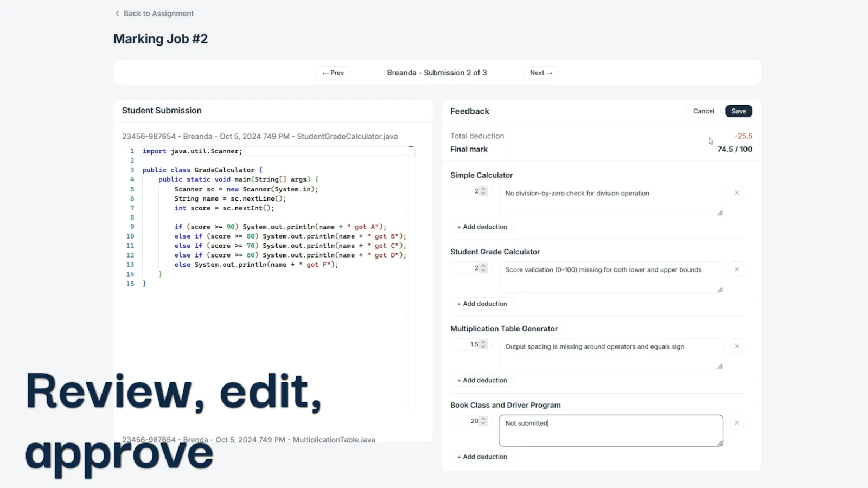Click the Multiplication Table Generator section heading

tap(504, 329)
